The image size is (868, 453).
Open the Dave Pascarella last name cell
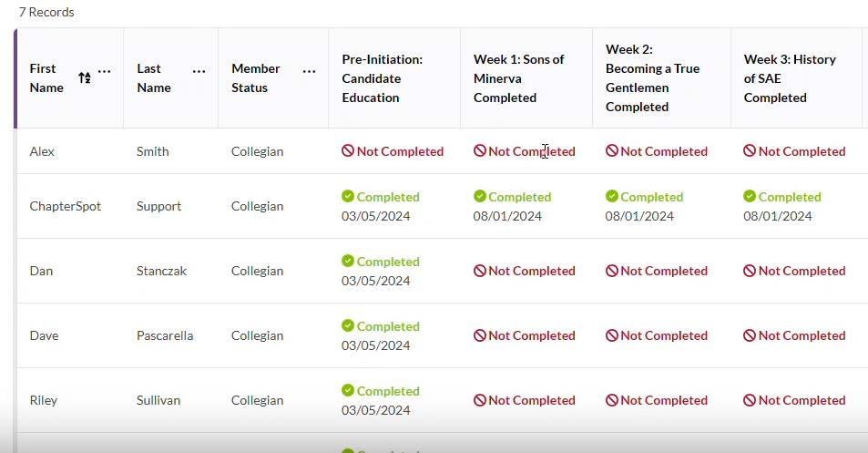click(165, 335)
